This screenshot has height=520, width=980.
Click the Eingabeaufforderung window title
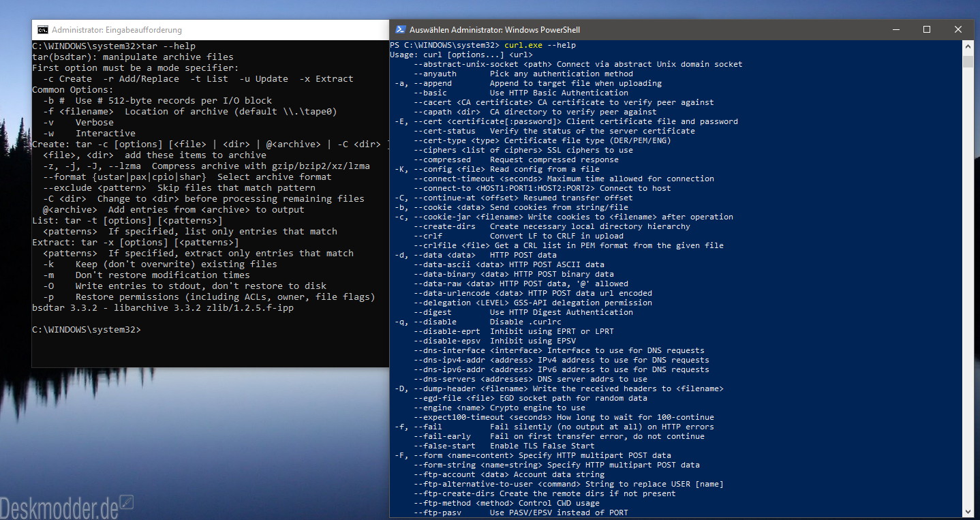coord(117,30)
